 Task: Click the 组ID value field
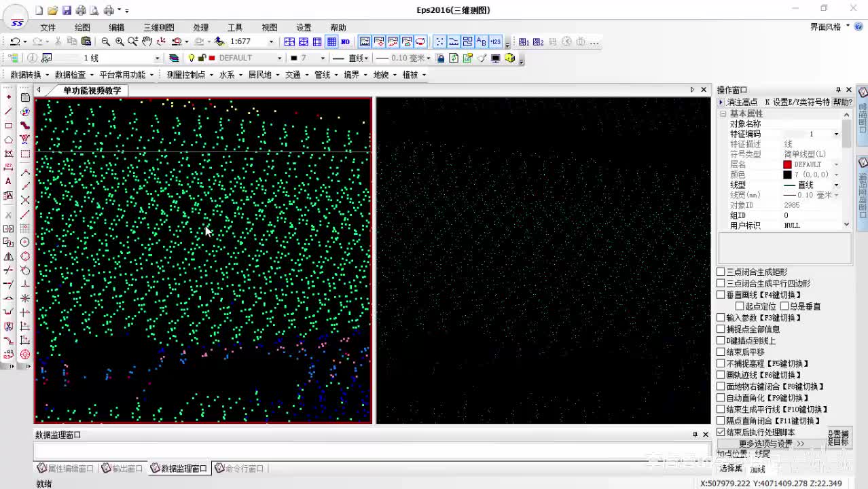pyautogui.click(x=812, y=215)
